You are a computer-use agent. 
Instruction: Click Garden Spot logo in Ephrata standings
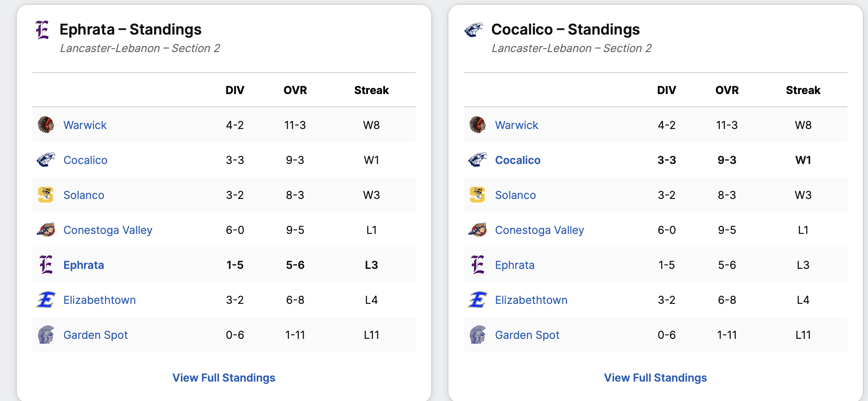tap(46, 335)
